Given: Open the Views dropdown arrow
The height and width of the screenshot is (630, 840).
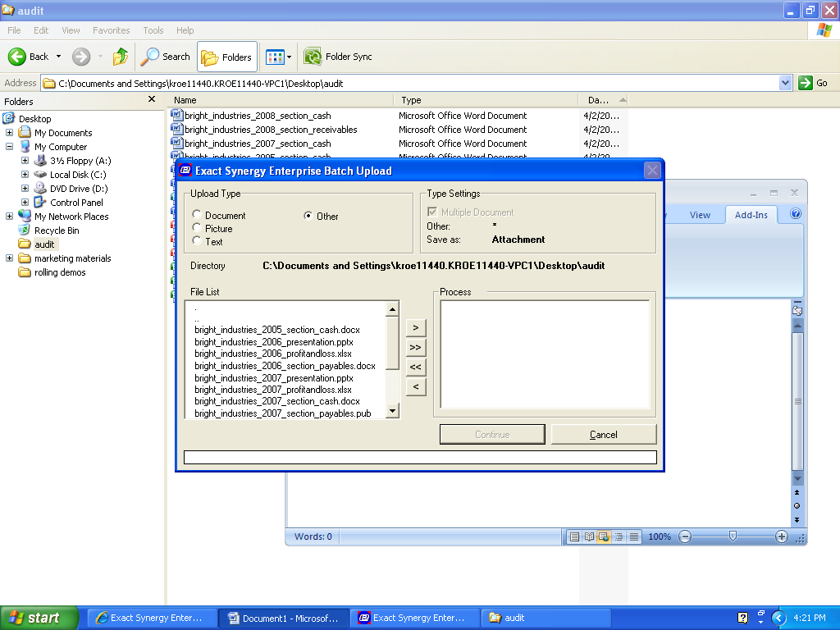Looking at the screenshot, I should [290, 57].
